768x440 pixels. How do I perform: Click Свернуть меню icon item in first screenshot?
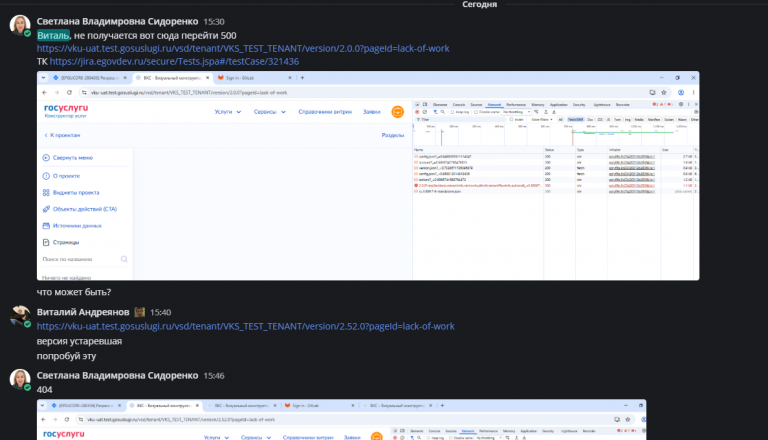(46, 158)
